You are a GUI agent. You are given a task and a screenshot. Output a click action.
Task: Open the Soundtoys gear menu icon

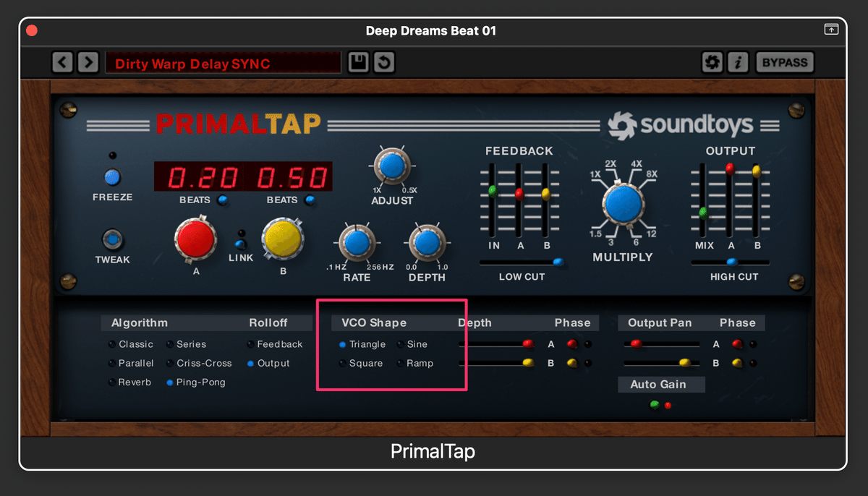point(712,62)
